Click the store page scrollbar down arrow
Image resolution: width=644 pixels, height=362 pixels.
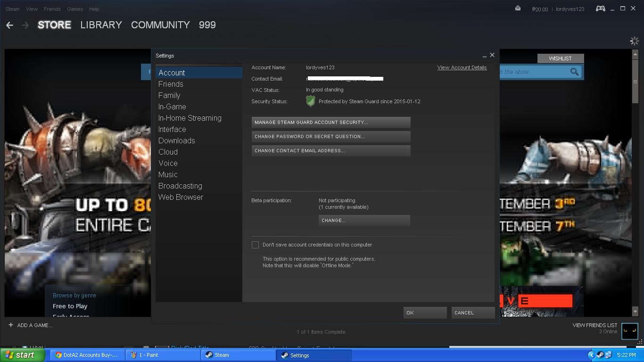tap(635, 312)
